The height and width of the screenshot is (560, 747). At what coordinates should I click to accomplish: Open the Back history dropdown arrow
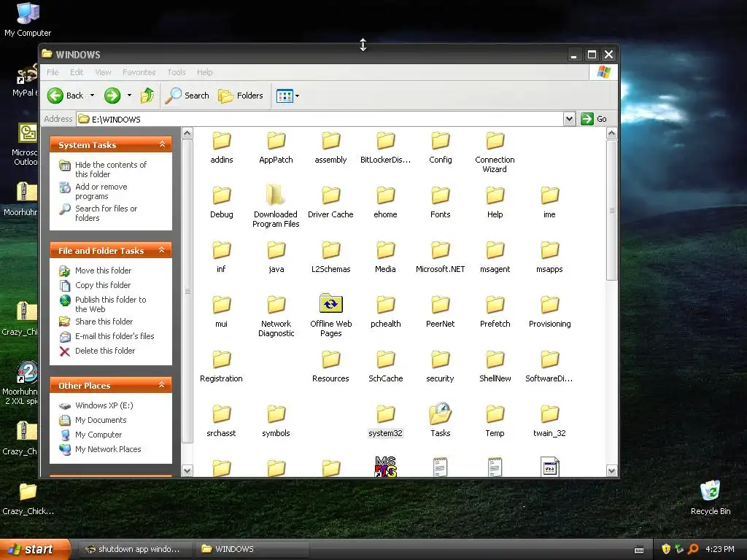92,96
